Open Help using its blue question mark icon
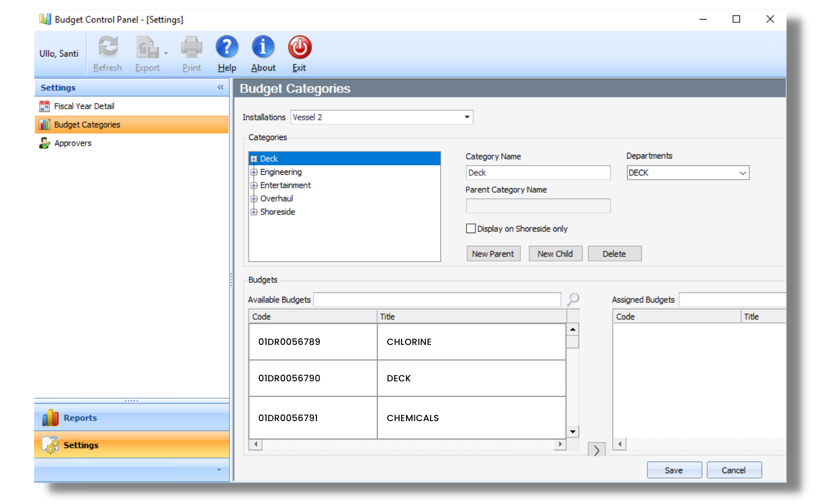This screenshot has width=840, height=504. [227, 47]
